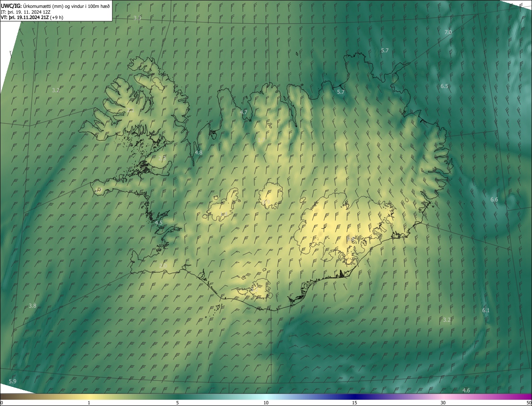Screen dimensions: 532x406
Task: Click the '4.6' value on the map
Action: coord(466,390)
